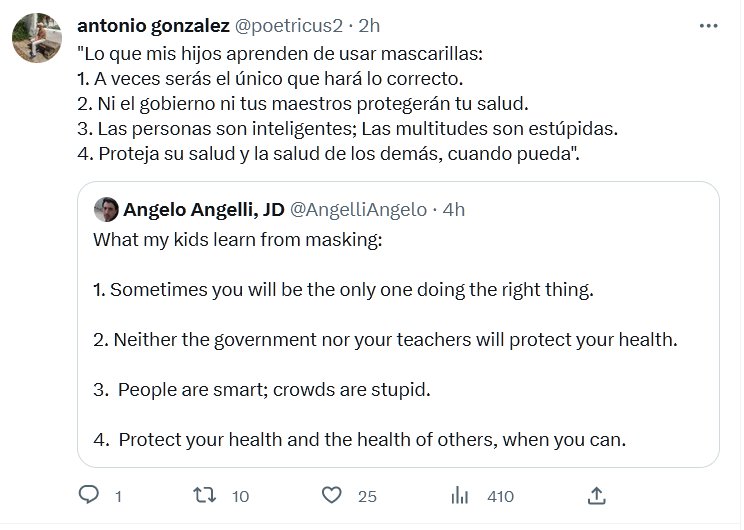
Task: Click the share upload arrow icon
Action: tap(596, 495)
